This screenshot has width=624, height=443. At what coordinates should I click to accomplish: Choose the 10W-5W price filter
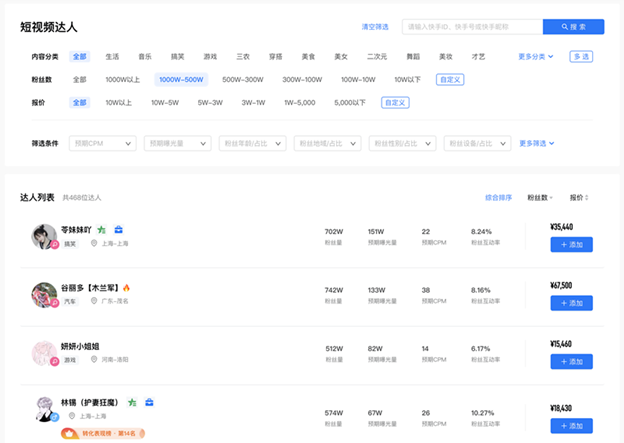[x=165, y=103]
